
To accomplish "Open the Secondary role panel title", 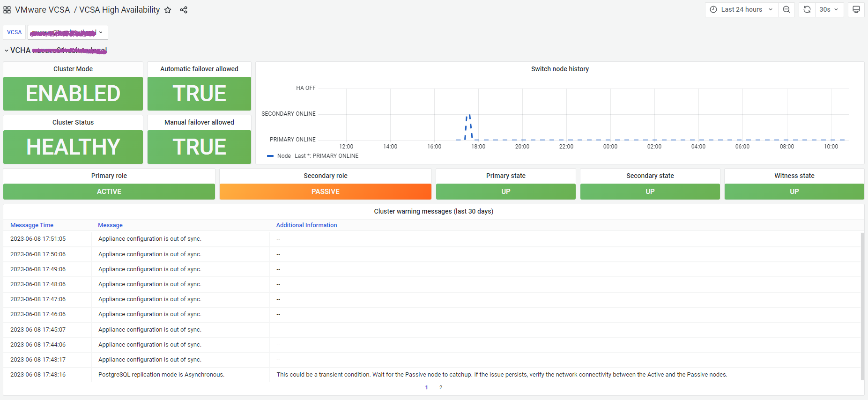I will pos(326,176).
